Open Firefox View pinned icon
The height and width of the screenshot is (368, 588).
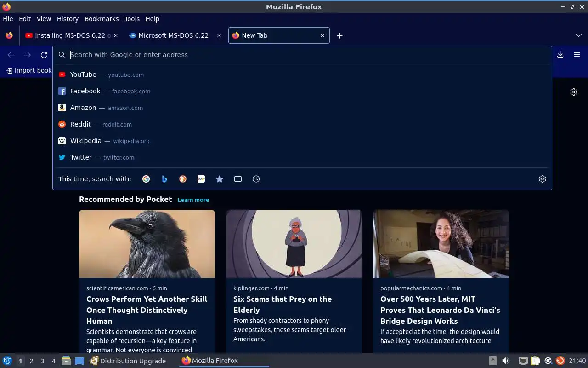pos(9,35)
